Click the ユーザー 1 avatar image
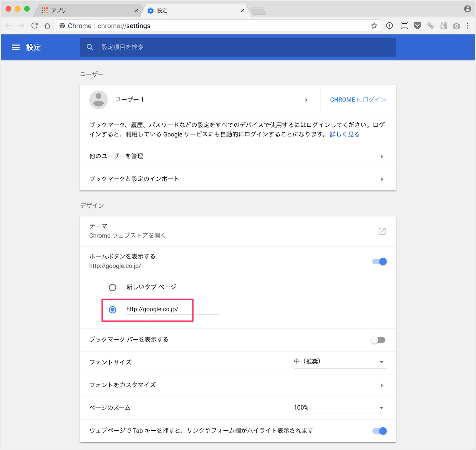This screenshot has height=450, width=476. pos(99,100)
